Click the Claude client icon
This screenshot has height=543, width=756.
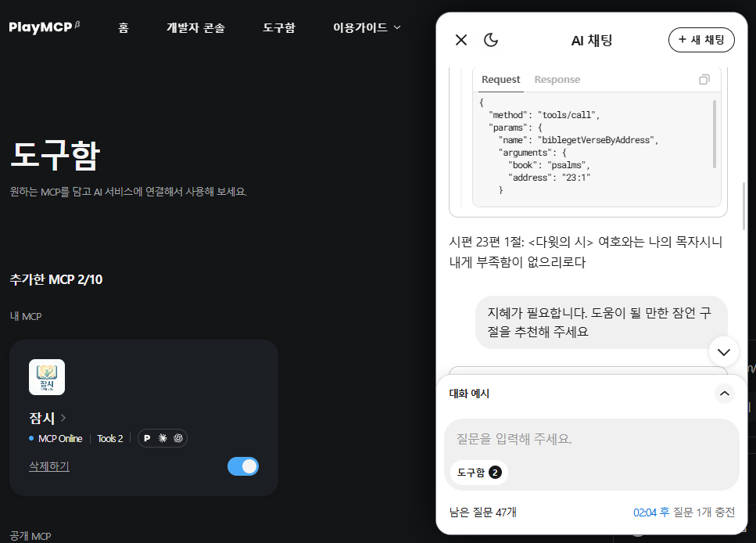pyautogui.click(x=163, y=438)
